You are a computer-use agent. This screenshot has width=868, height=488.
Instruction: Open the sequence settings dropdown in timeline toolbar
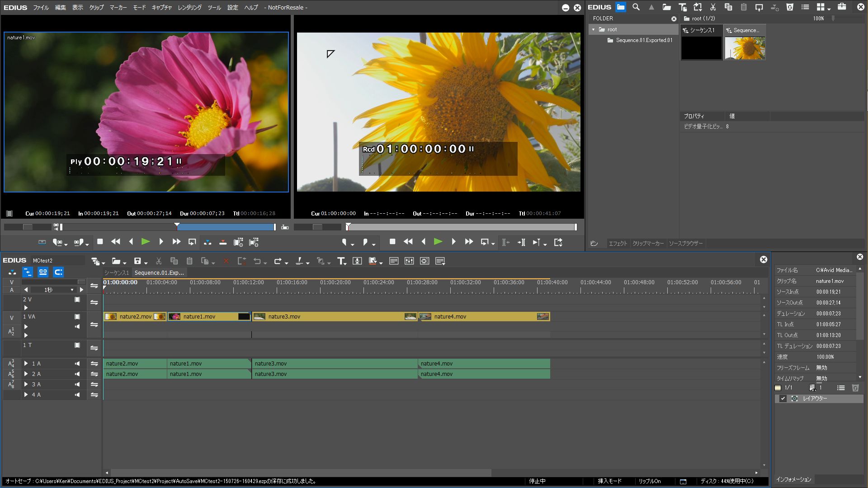pos(104,263)
